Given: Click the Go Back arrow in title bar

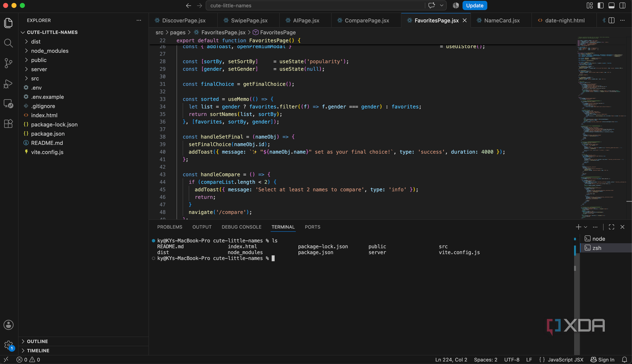Looking at the screenshot, I should [x=189, y=6].
